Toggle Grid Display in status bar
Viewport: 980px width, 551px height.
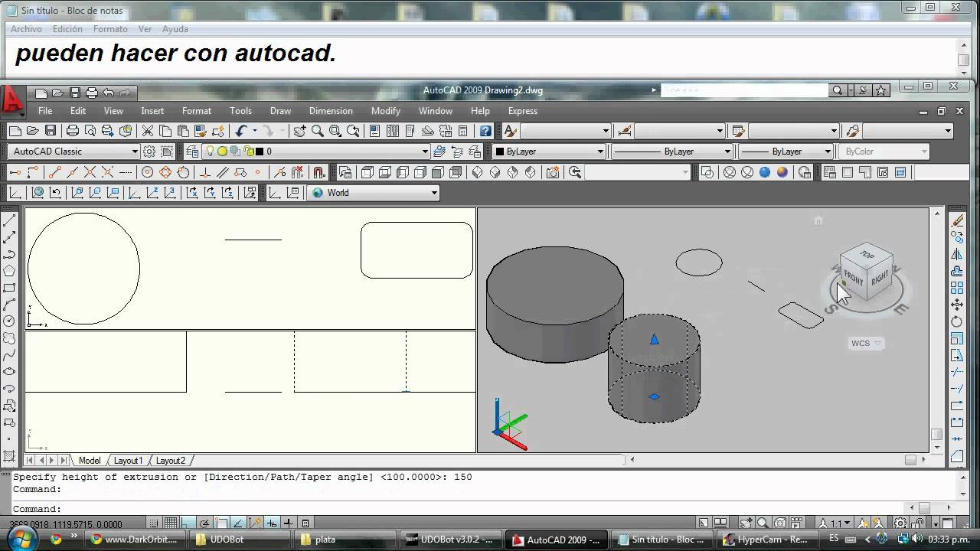click(x=171, y=523)
